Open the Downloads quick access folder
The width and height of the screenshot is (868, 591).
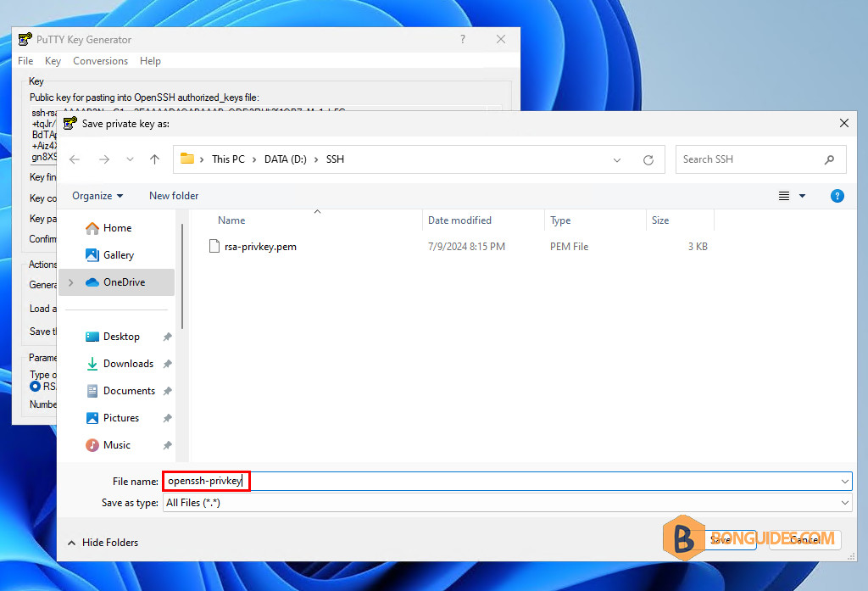tap(128, 364)
